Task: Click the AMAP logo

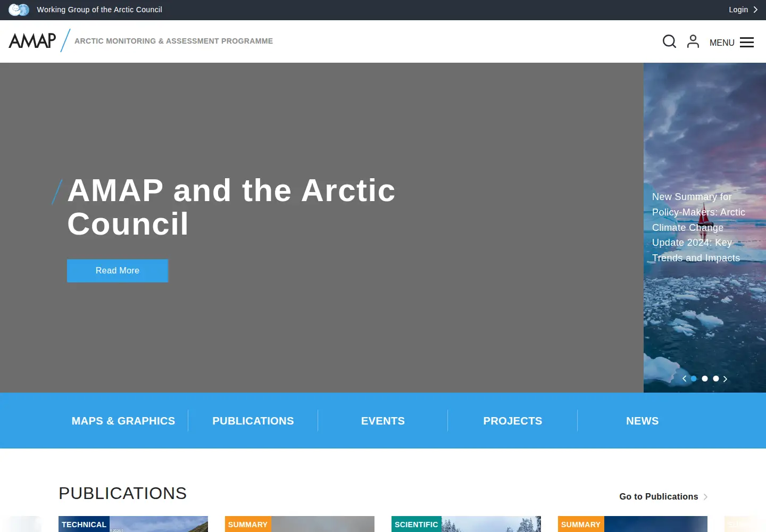Action: click(x=32, y=41)
